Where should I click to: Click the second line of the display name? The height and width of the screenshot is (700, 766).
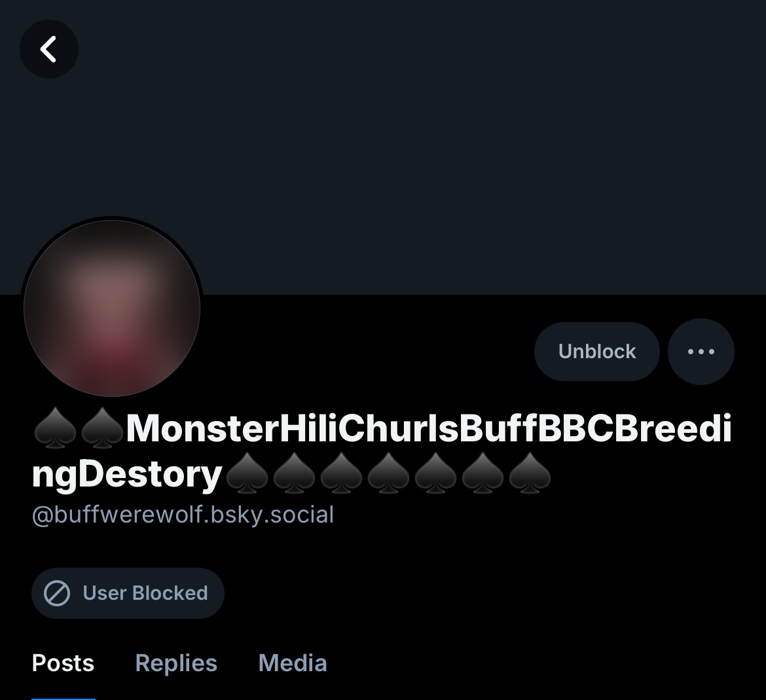point(127,474)
